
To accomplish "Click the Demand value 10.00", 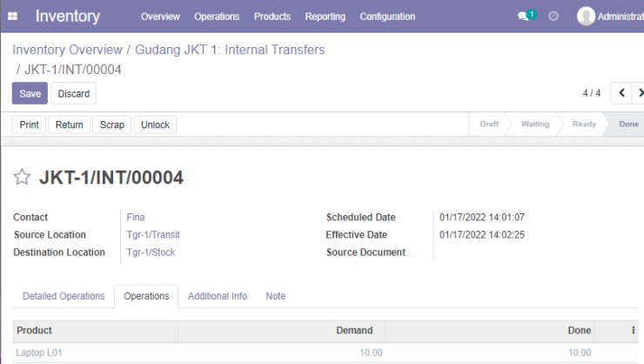I will click(371, 353).
